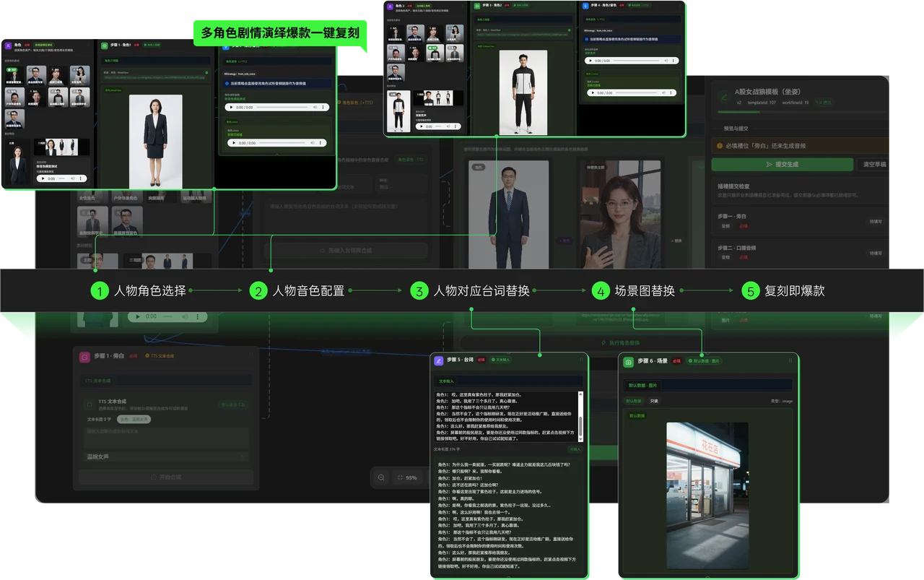The width and height of the screenshot is (924, 580).
Task: Click the up arrow of the 台词 text scrollbar
Action: (580, 394)
